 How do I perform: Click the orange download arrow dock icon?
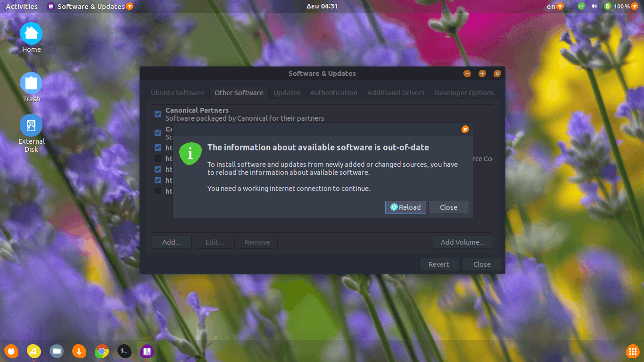[79, 351]
